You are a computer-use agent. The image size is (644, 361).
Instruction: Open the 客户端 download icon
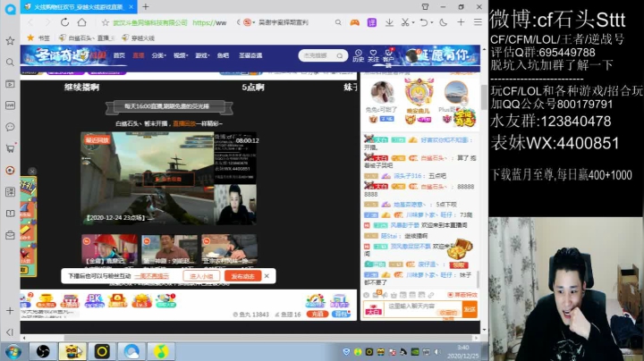[x=388, y=56]
